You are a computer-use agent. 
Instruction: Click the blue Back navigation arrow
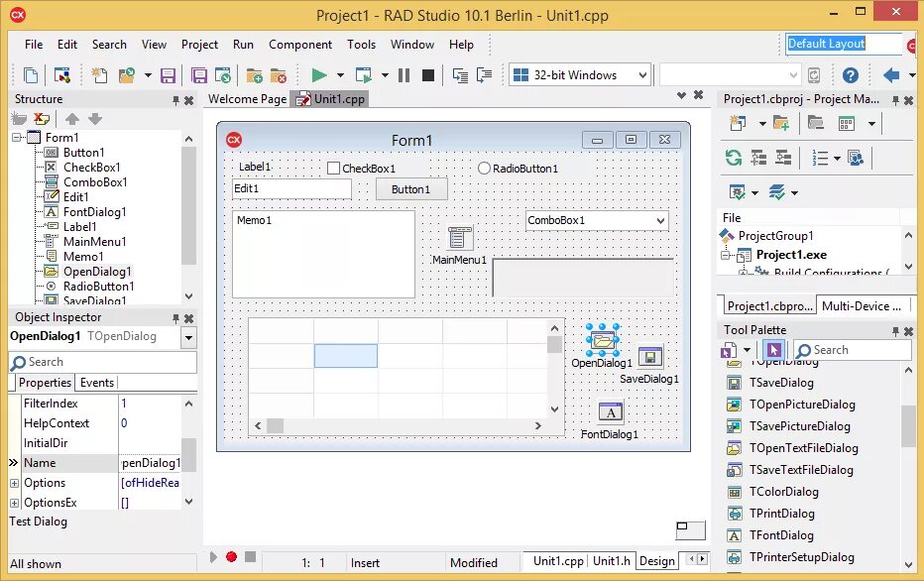(x=891, y=74)
